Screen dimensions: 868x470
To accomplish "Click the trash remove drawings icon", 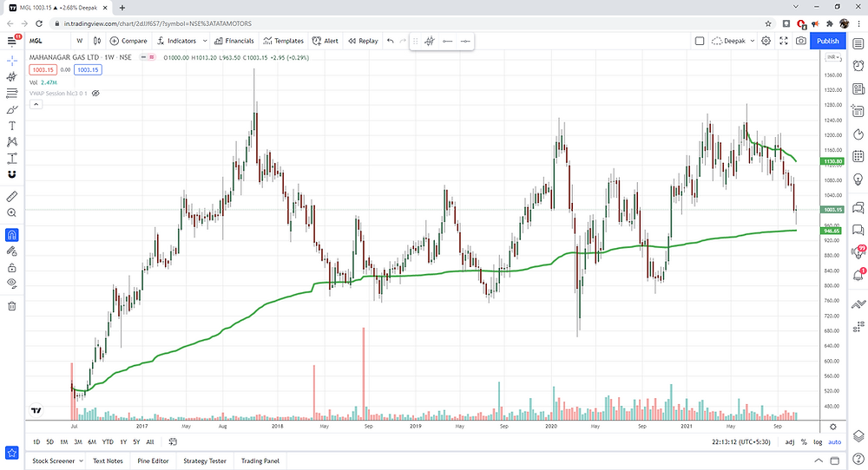I will (11, 306).
